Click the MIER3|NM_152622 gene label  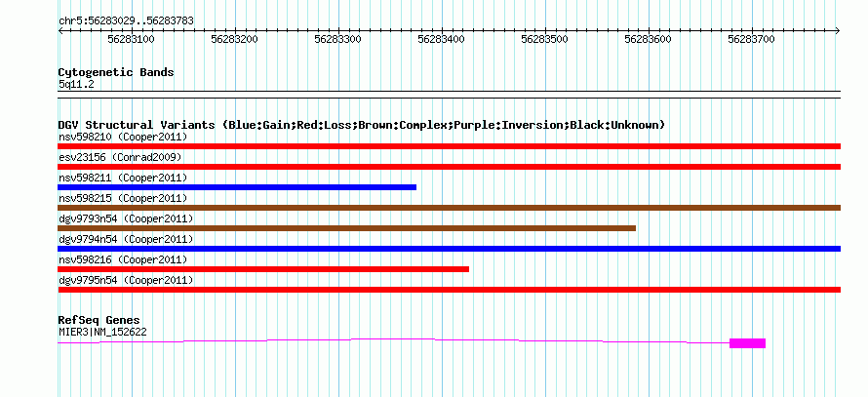coord(102,333)
